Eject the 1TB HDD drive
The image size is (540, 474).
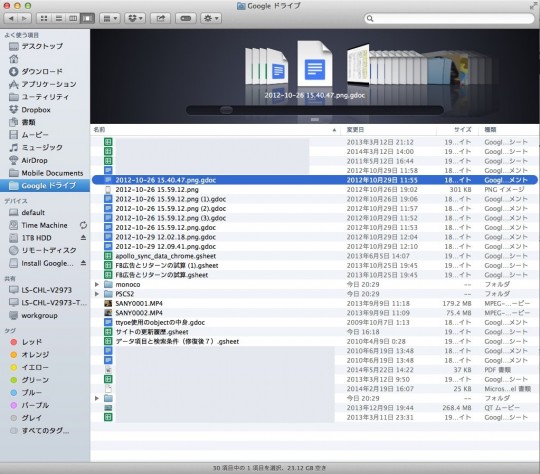(83, 238)
